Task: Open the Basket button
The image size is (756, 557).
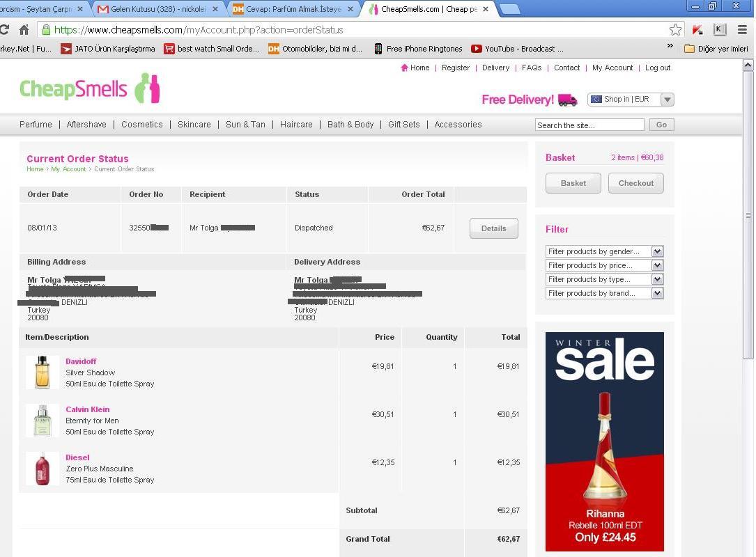Action: (x=573, y=183)
